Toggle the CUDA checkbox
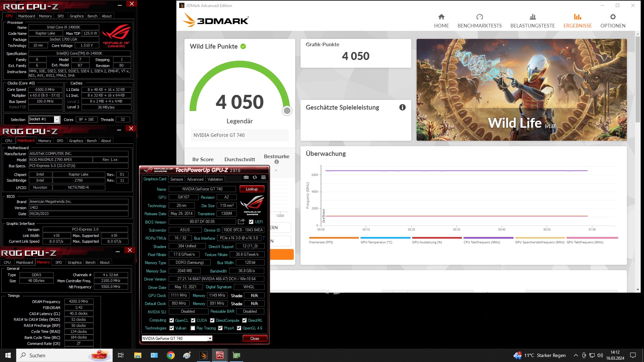The width and height of the screenshot is (644, 362). coord(193,320)
